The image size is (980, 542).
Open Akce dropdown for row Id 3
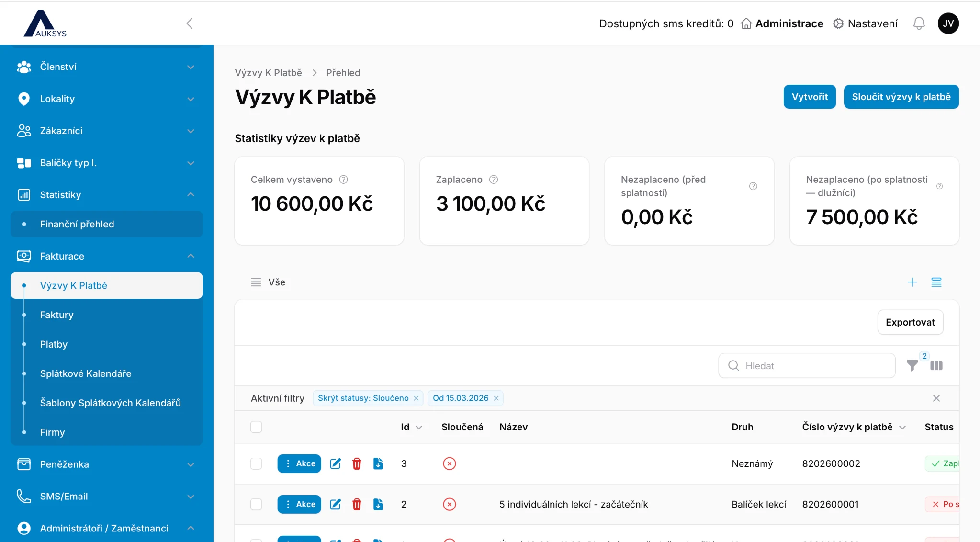(299, 463)
